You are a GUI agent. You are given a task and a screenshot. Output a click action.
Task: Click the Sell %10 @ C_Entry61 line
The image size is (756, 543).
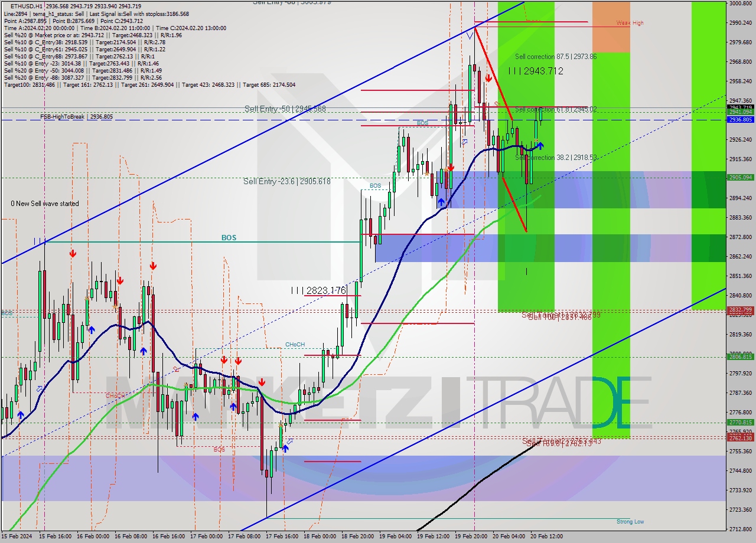tap(84, 49)
